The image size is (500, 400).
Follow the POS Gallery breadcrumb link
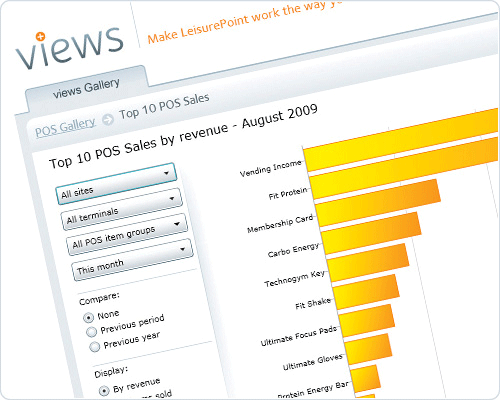coord(65,127)
